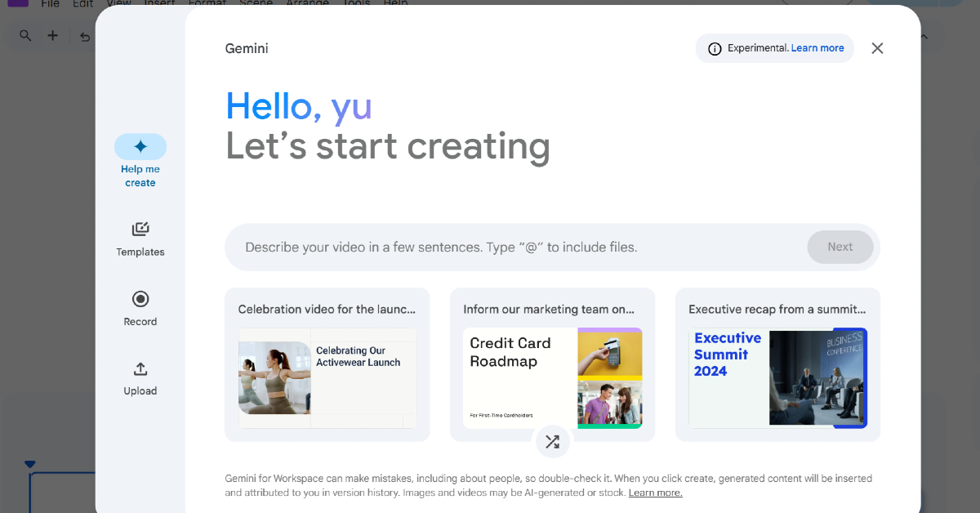Viewport: 980px width, 513px height.
Task: Shuffle the suggested prompt examples
Action: coord(552,442)
